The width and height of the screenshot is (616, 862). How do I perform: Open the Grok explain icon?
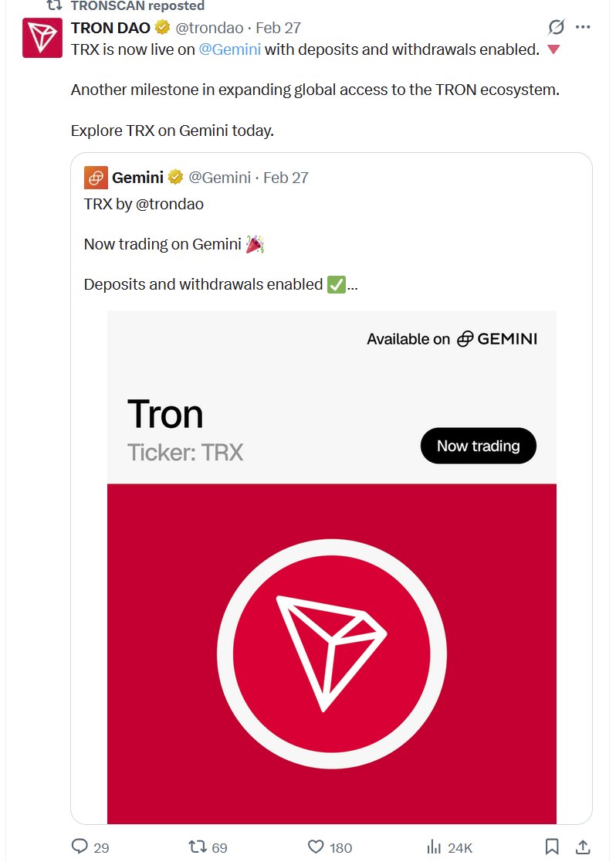(x=556, y=28)
